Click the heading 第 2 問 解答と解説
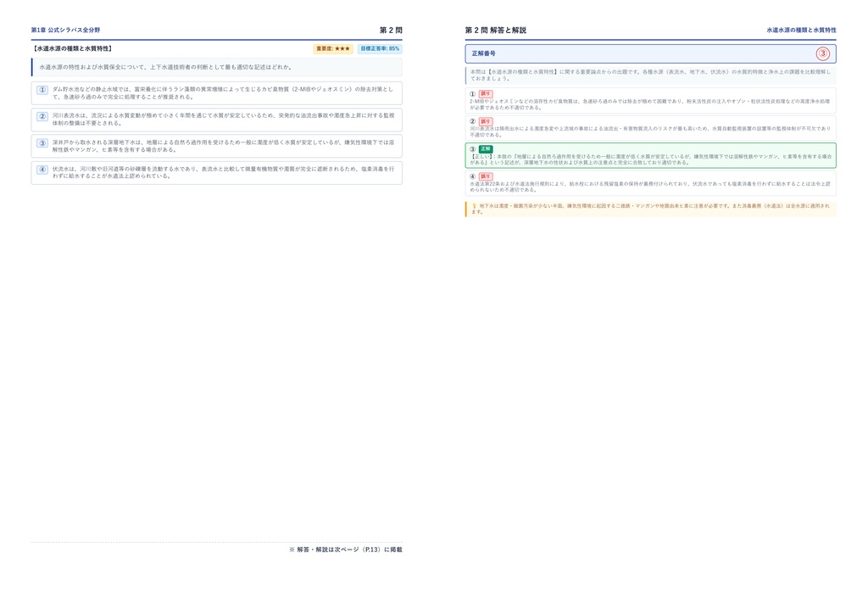 click(x=495, y=30)
